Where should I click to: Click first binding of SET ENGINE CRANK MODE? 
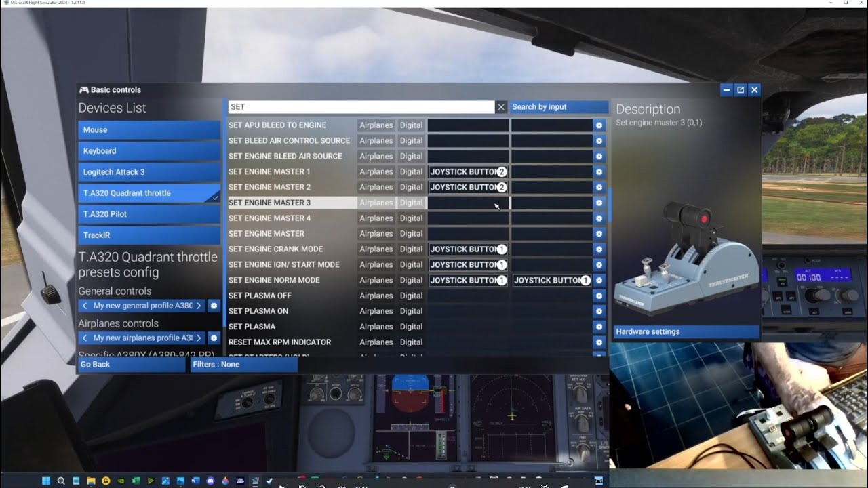468,249
